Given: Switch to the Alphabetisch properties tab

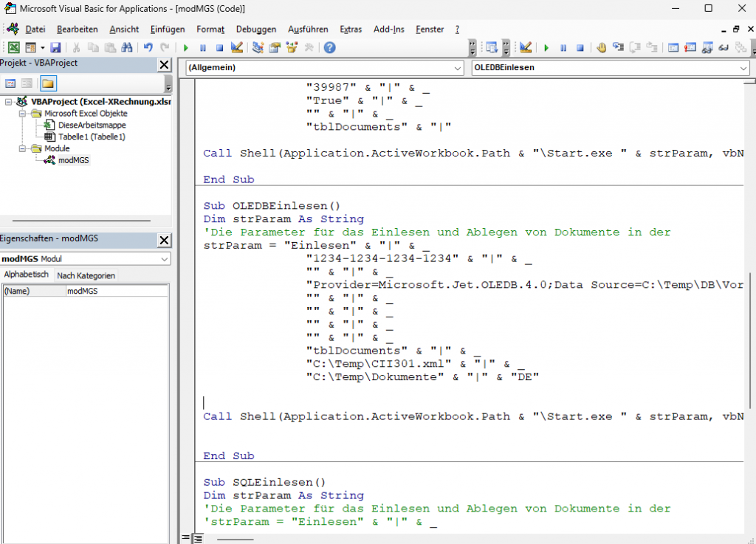Looking at the screenshot, I should (x=26, y=275).
